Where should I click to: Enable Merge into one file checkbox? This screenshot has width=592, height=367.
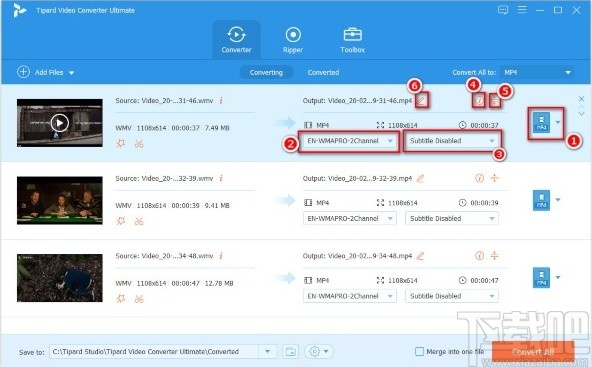(419, 352)
